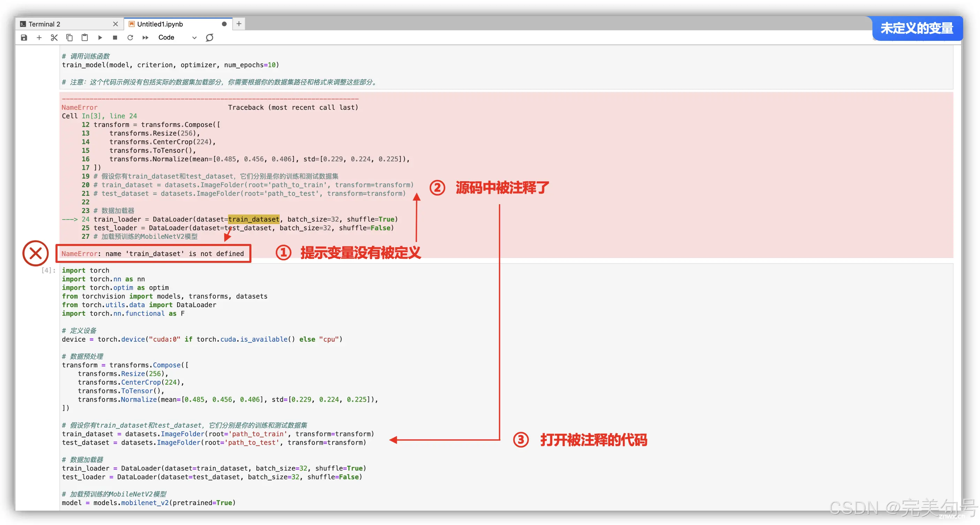Cut the selected cell with the scissors icon

click(54, 37)
